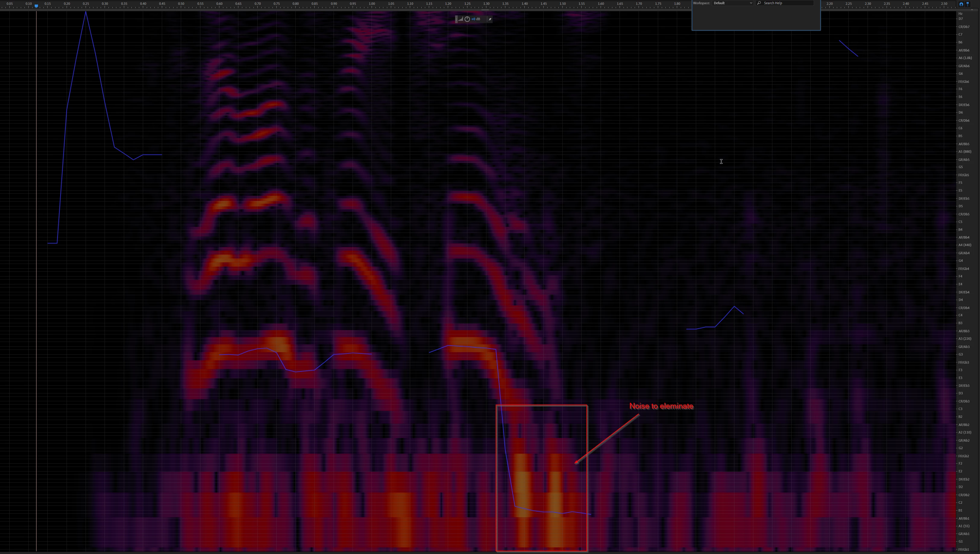Expand the small arrow under marker icons

[972, 10]
